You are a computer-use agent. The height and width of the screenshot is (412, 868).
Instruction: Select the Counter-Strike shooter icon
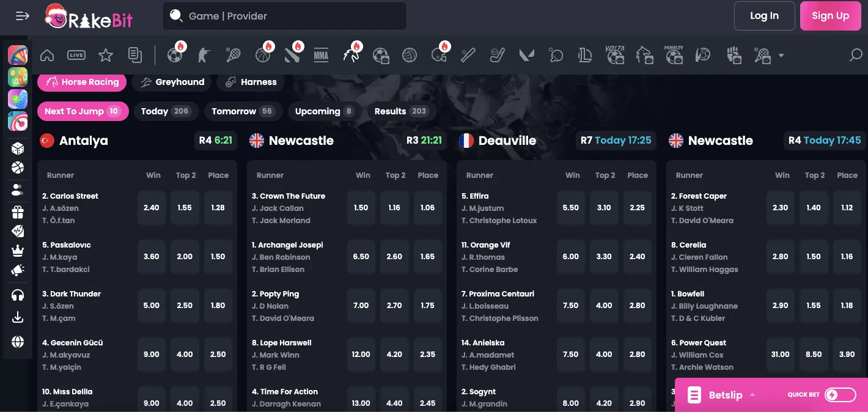(204, 56)
